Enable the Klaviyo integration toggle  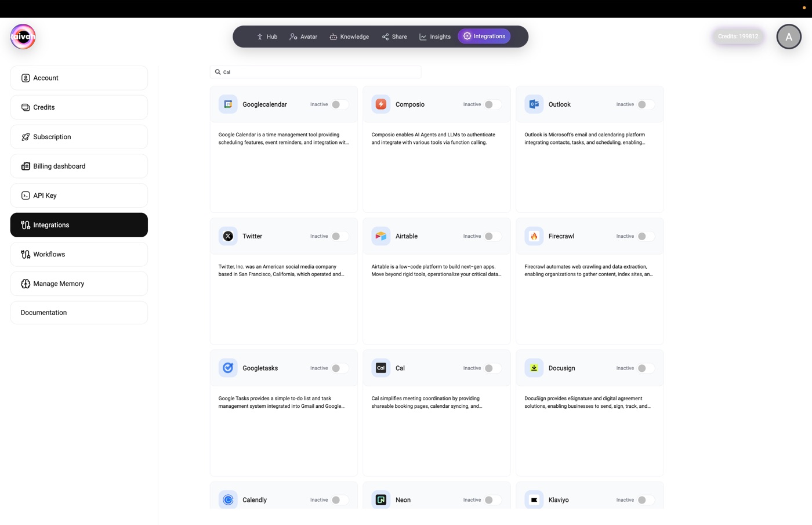click(646, 500)
